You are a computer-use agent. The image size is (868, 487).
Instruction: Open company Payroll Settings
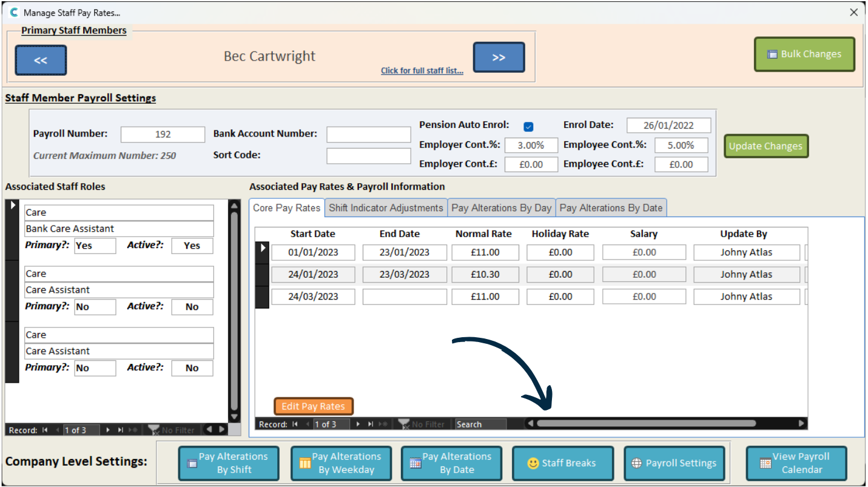click(x=674, y=463)
